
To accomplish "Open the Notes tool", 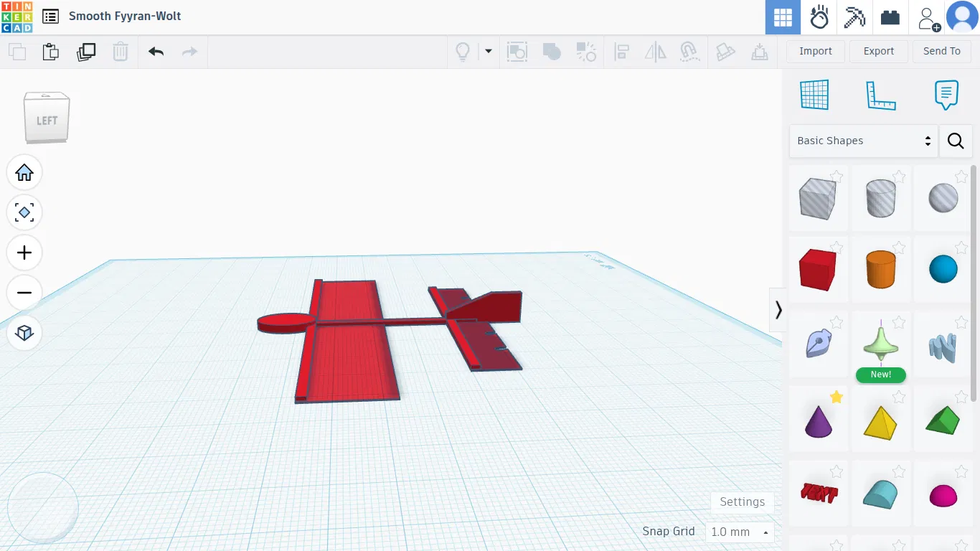I will tap(947, 95).
